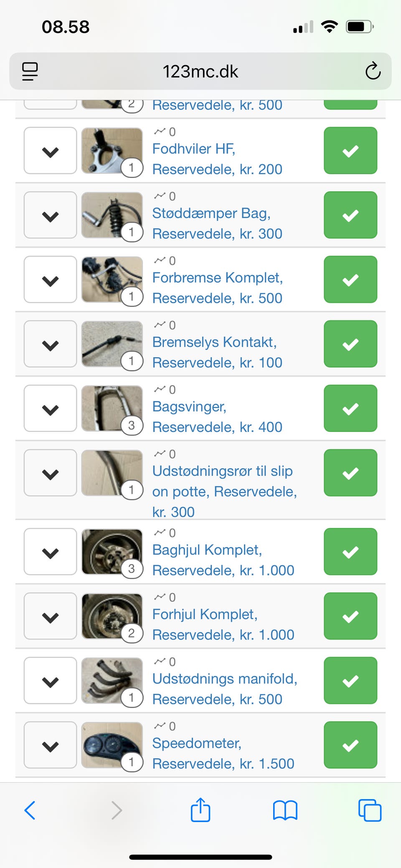Show open tabs overview icon

(370, 810)
